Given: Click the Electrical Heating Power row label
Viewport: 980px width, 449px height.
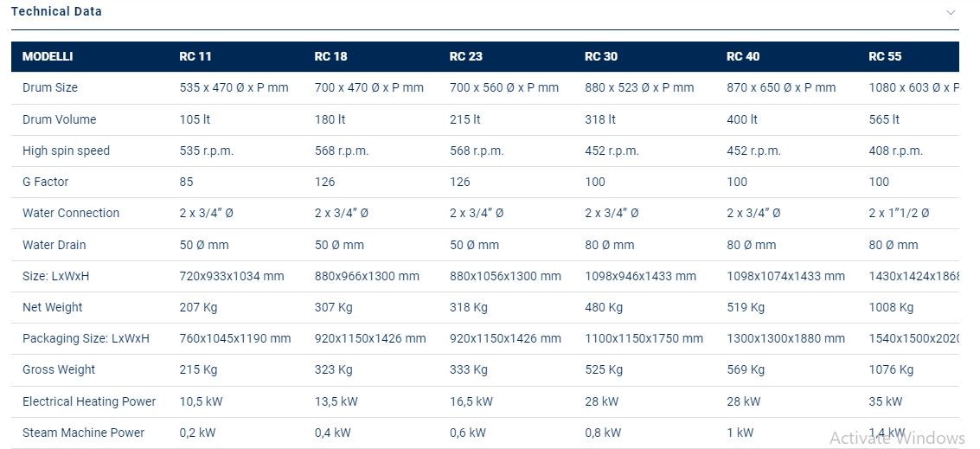Looking at the screenshot, I should click(89, 401).
